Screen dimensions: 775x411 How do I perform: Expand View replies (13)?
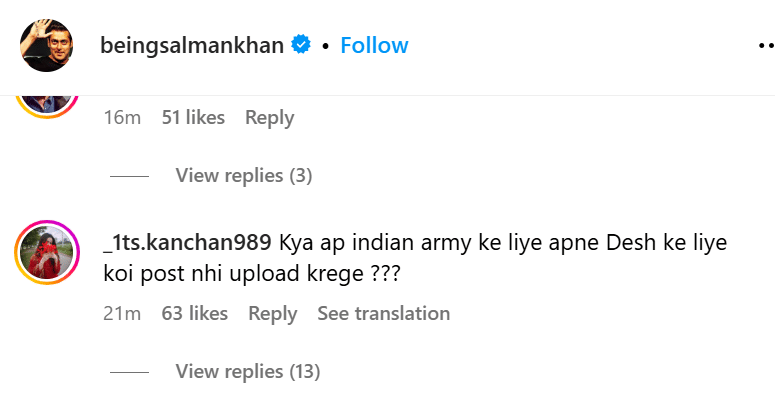tap(248, 371)
